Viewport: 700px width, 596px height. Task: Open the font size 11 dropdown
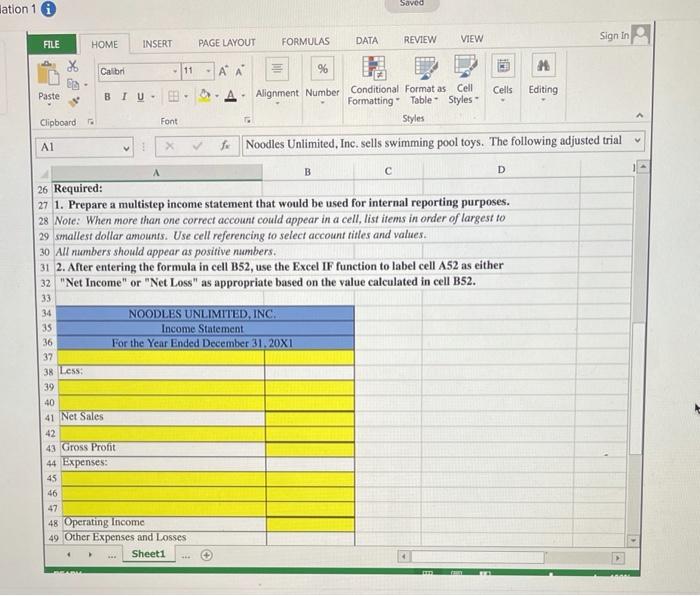click(208, 71)
